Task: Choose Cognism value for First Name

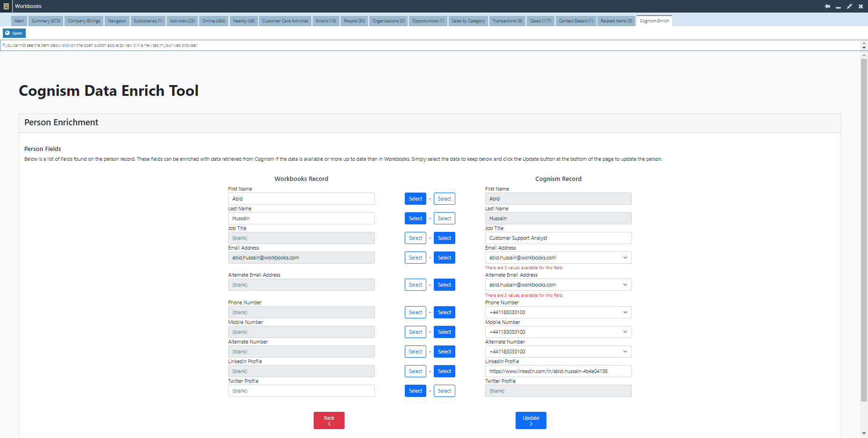Action: click(x=445, y=199)
